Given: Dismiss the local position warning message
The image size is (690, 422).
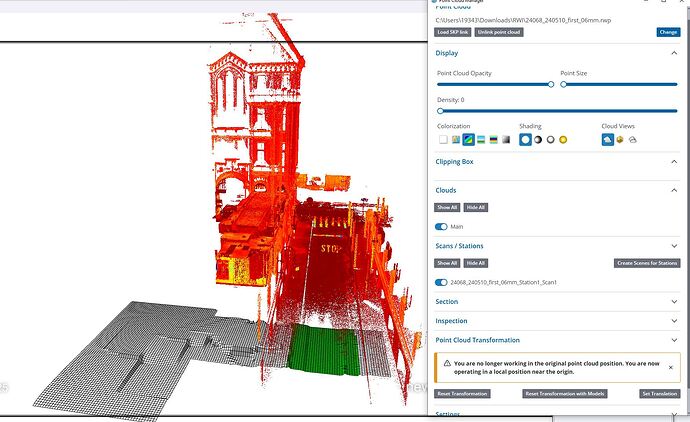Looking at the screenshot, I should [x=671, y=367].
